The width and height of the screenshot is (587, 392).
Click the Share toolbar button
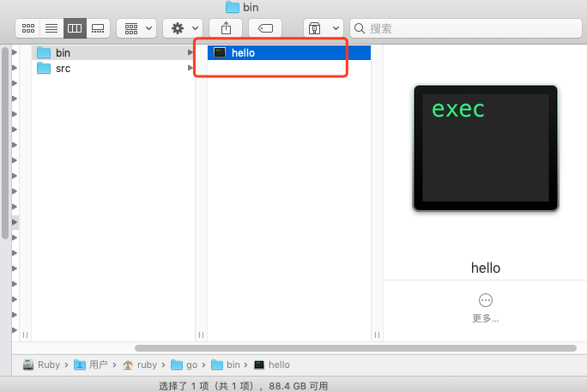pyautogui.click(x=226, y=28)
